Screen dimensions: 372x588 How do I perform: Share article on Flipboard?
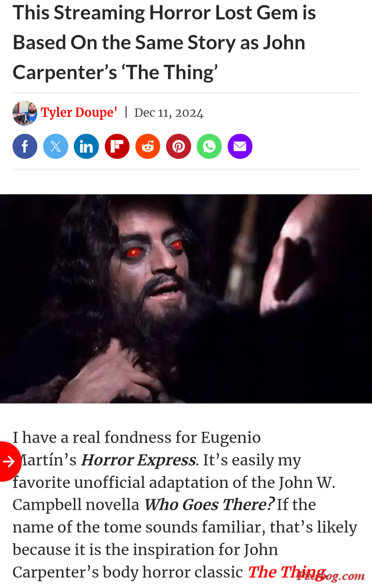click(x=117, y=146)
